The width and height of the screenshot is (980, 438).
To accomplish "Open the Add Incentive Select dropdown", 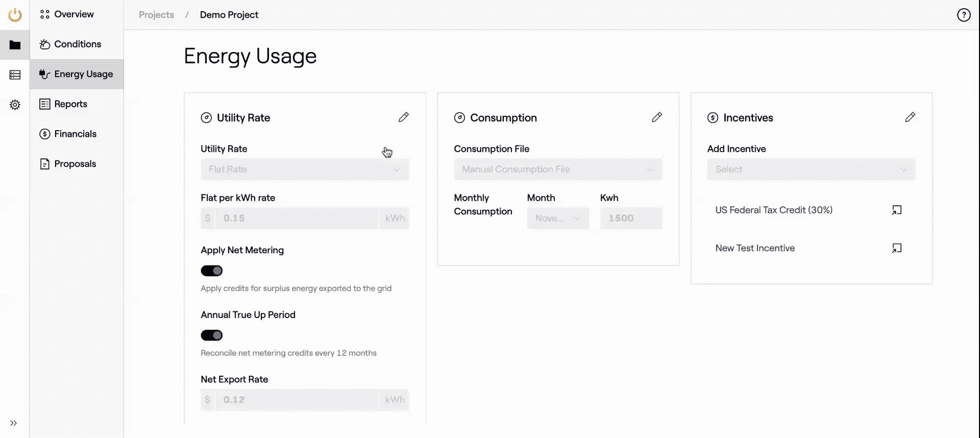I will (x=811, y=169).
